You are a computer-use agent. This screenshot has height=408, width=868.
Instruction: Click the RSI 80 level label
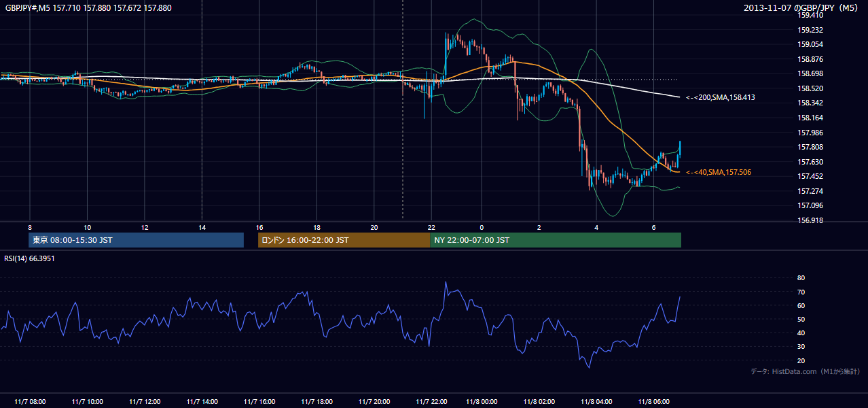[x=801, y=278]
